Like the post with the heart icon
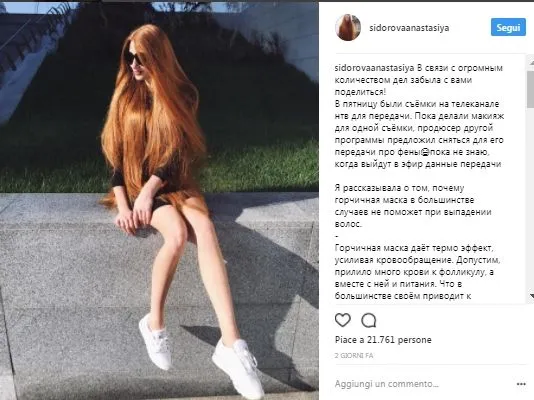The width and height of the screenshot is (534, 400). tap(343, 320)
